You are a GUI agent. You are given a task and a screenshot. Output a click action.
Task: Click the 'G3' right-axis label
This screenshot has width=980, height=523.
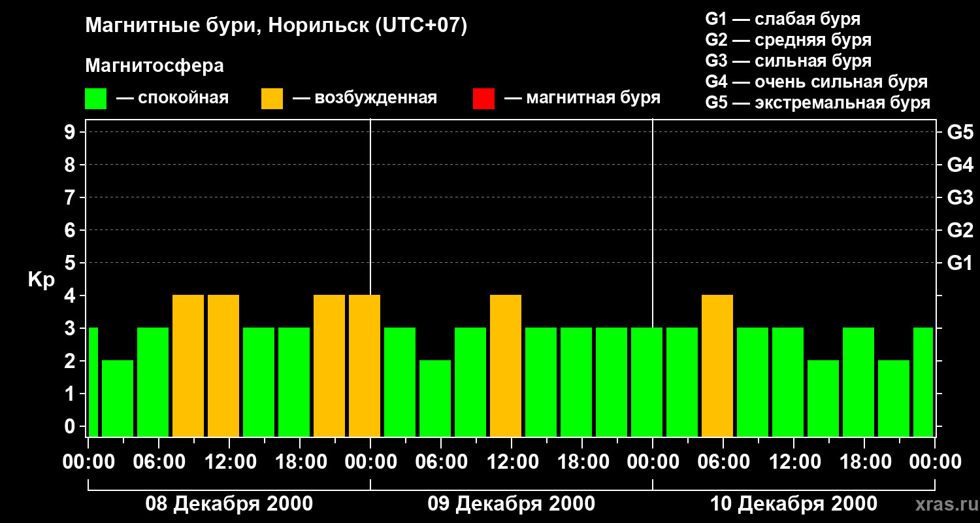tap(960, 198)
